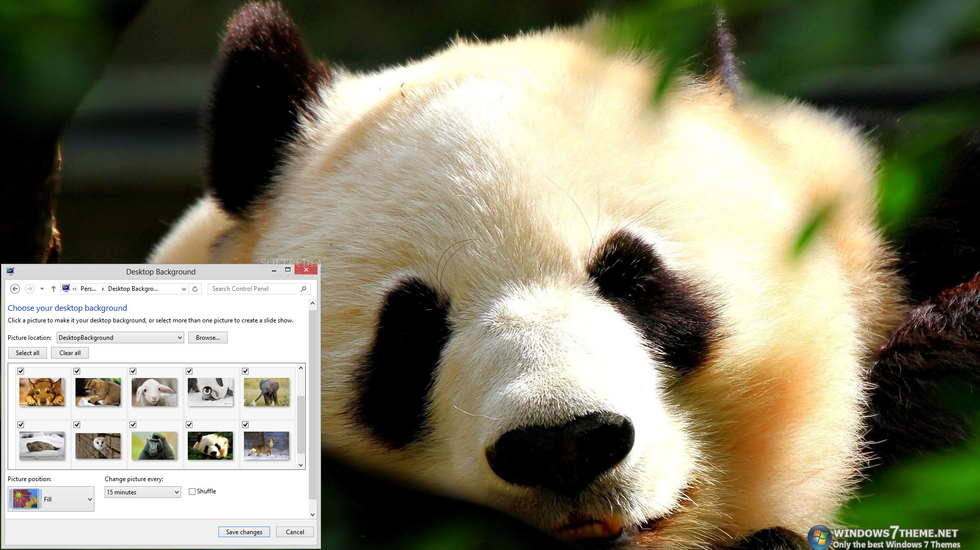Viewport: 980px width, 550px height.
Task: Expand the breadcrumb overflow chevron
Action: click(x=75, y=289)
